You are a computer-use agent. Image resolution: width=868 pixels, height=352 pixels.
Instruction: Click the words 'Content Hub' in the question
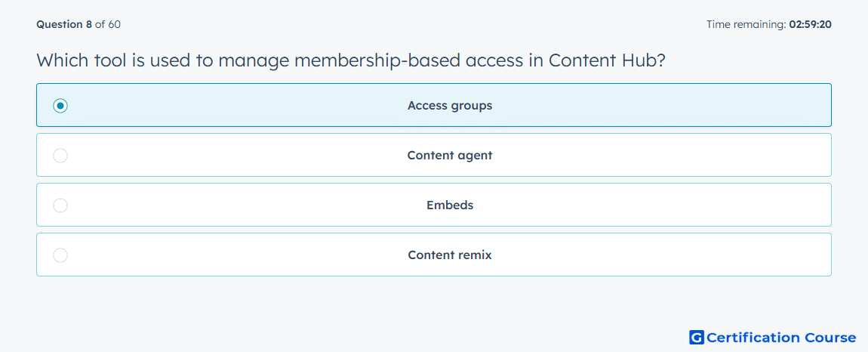tap(606, 60)
